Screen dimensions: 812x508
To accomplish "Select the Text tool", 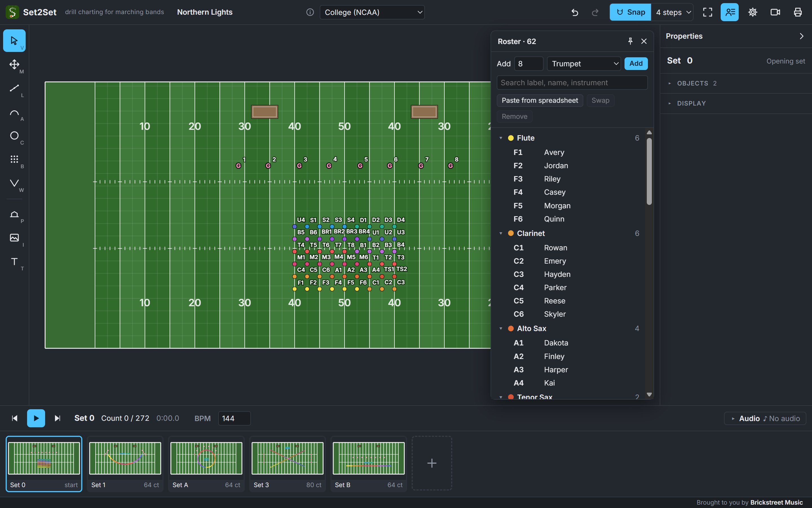I will point(14,261).
